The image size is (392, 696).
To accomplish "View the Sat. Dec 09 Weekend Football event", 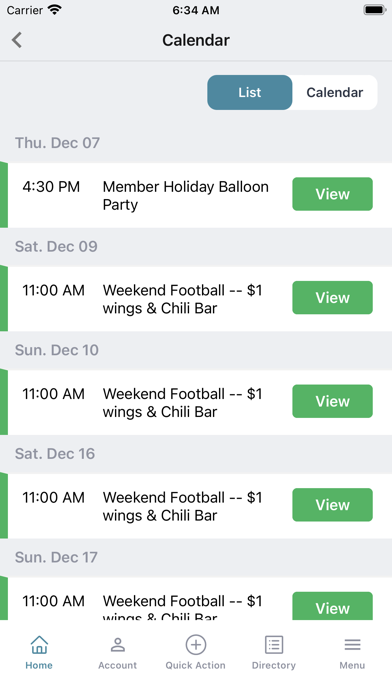I will click(333, 297).
